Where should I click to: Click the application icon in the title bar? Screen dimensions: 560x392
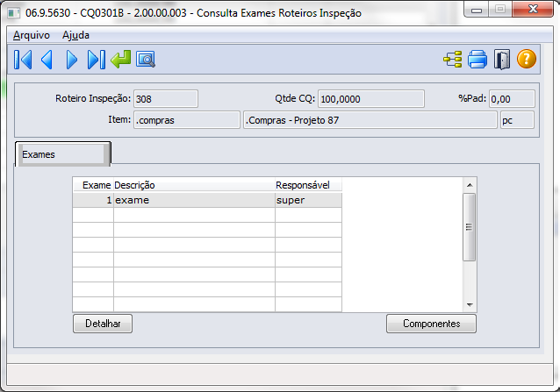pyautogui.click(x=13, y=13)
